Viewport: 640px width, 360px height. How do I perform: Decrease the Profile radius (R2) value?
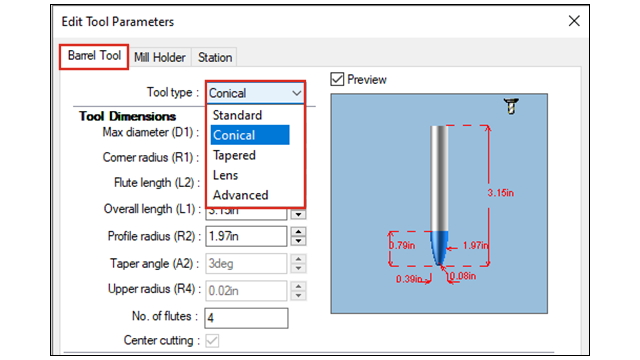coord(298,241)
